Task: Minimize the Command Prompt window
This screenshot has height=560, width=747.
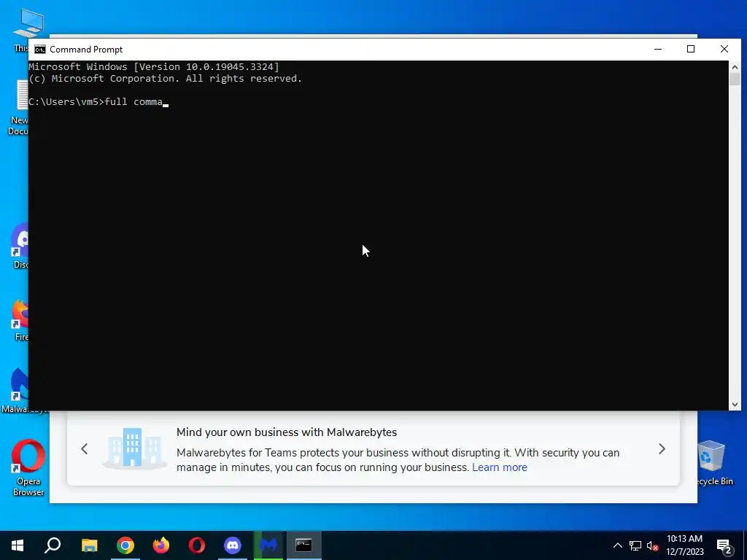Action: pos(658,49)
